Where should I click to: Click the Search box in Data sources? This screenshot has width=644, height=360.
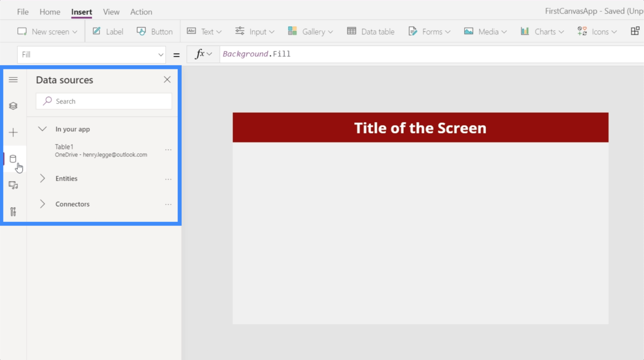click(x=104, y=101)
